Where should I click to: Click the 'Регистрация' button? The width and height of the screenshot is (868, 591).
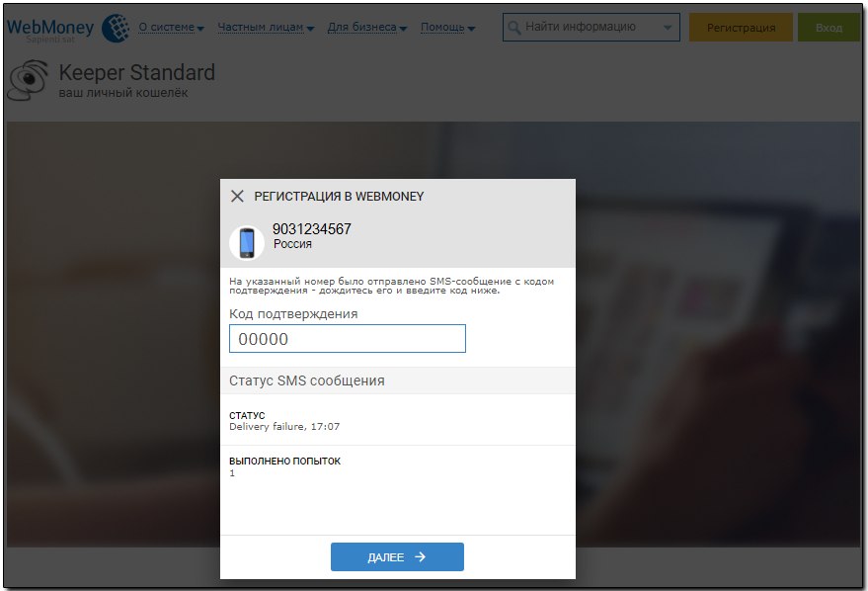click(741, 28)
